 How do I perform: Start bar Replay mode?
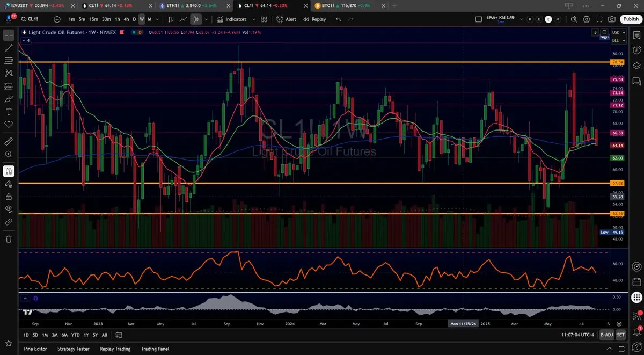click(315, 19)
